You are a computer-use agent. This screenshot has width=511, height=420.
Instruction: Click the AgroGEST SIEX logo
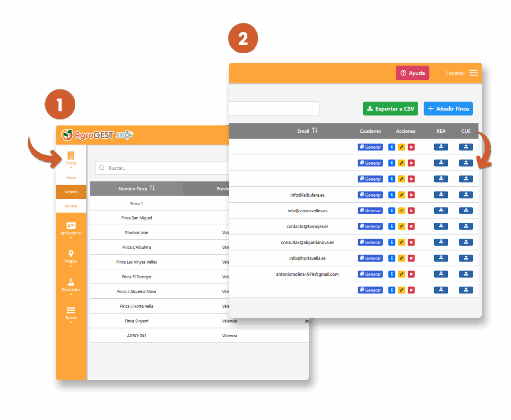pos(97,135)
